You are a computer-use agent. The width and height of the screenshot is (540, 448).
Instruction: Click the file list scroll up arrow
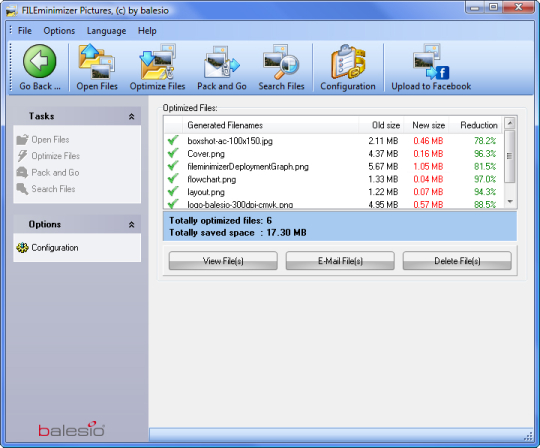pyautogui.click(x=510, y=123)
